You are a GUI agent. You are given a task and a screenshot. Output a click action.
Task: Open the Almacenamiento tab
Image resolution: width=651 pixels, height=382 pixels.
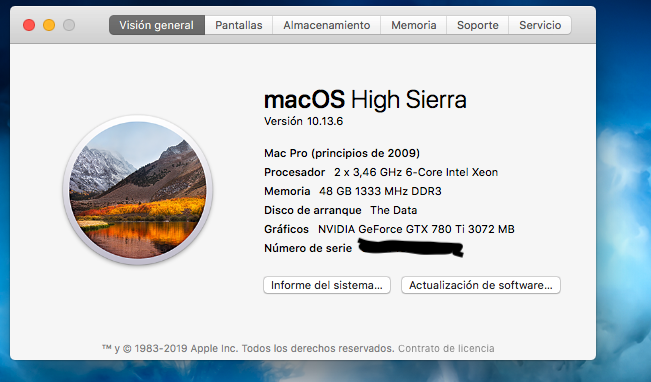pos(327,25)
